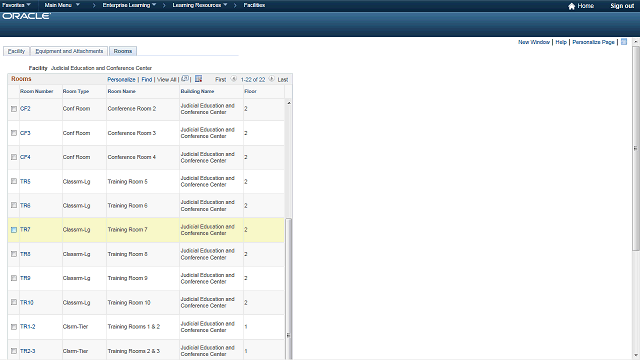Viewport: 640px width, 360px height.
Task: Click the Oracle logo
Action: pyautogui.click(x=27, y=16)
